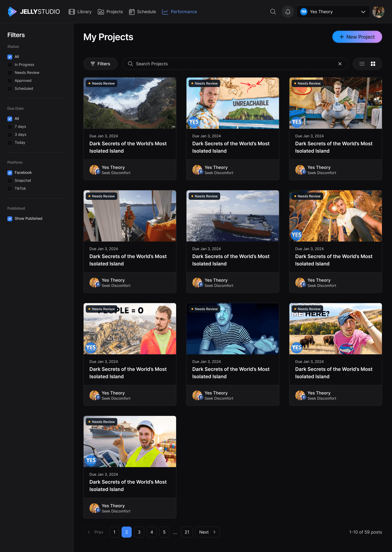The image size is (392, 552).
Task: Click "1-10 of 59 posts" count text
Action: pos(366,532)
